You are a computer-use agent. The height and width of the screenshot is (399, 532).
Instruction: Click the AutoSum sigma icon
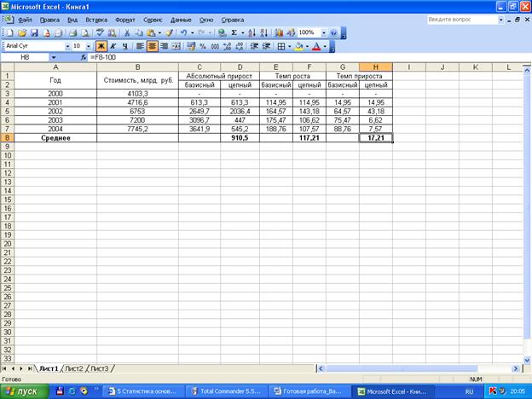tap(234, 32)
